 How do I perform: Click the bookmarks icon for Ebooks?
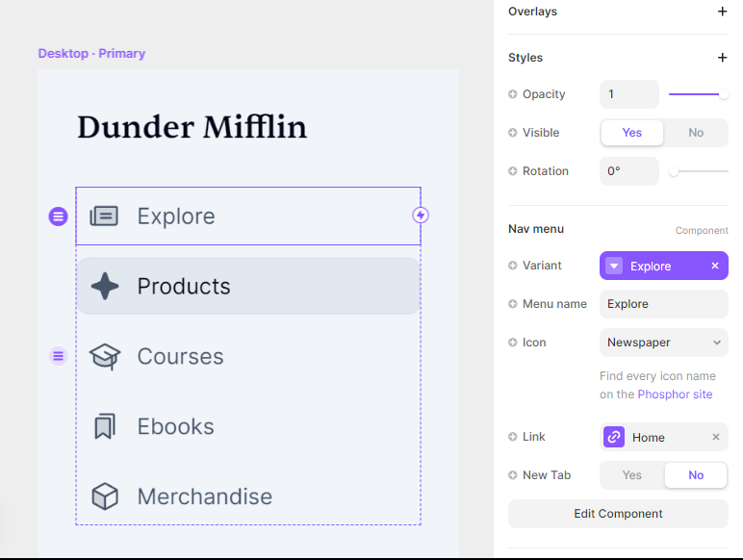(105, 426)
